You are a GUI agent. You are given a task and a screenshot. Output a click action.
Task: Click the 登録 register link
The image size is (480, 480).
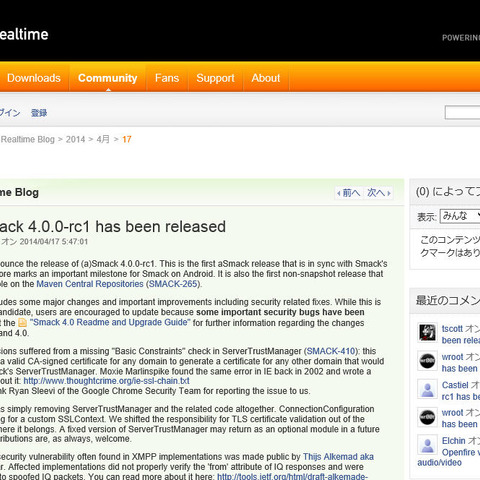39,113
